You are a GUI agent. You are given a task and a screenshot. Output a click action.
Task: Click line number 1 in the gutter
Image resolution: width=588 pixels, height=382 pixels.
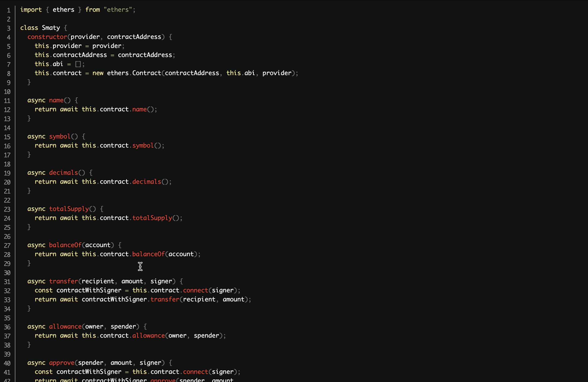(x=9, y=10)
